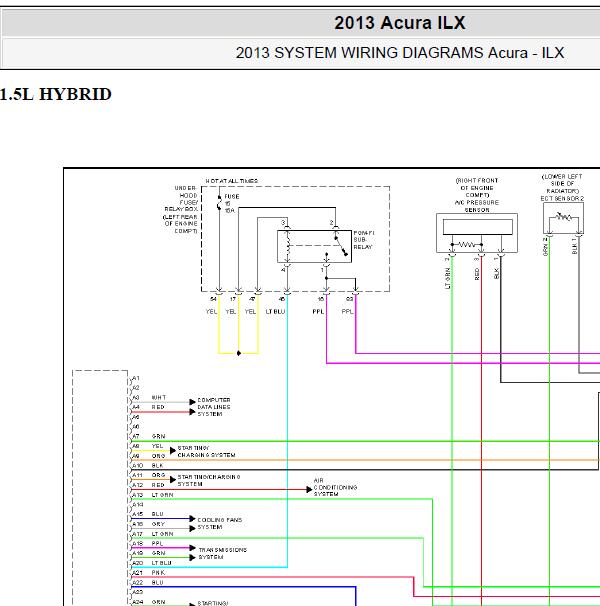The image size is (600, 606).
Task: Select the "2013 SYSTEM WIRING DIAGRAMS Acura - ILX" subtitle
Action: 400,53
